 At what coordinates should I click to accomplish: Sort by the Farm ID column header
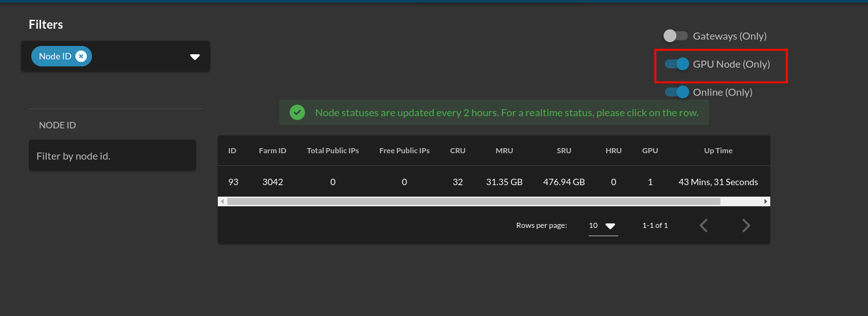[x=272, y=151]
